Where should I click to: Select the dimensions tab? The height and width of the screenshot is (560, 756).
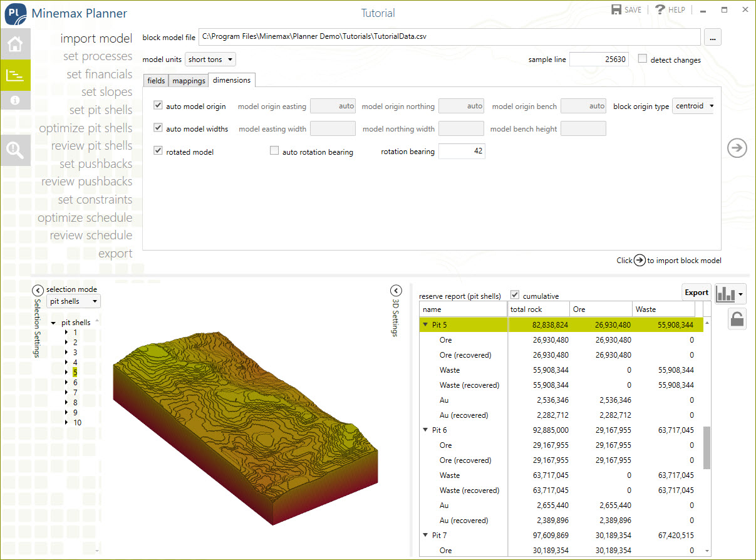232,80
